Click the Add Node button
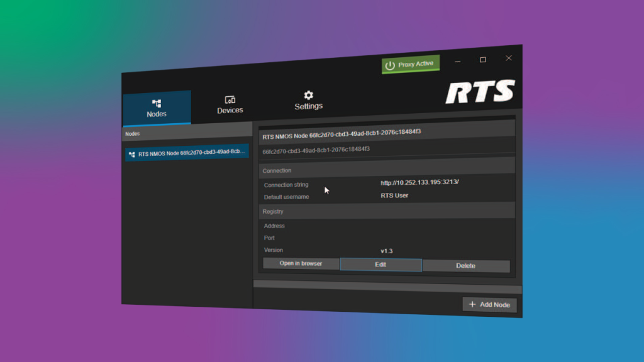 pyautogui.click(x=489, y=304)
